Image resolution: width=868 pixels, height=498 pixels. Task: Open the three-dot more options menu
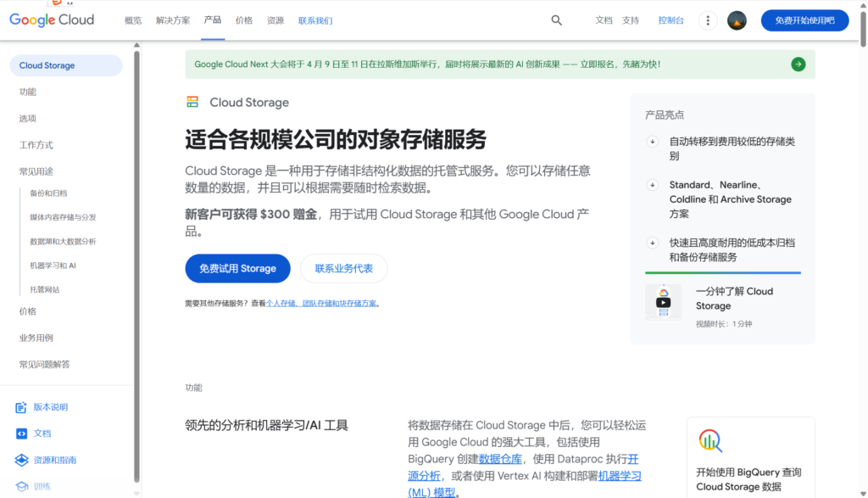click(x=708, y=20)
